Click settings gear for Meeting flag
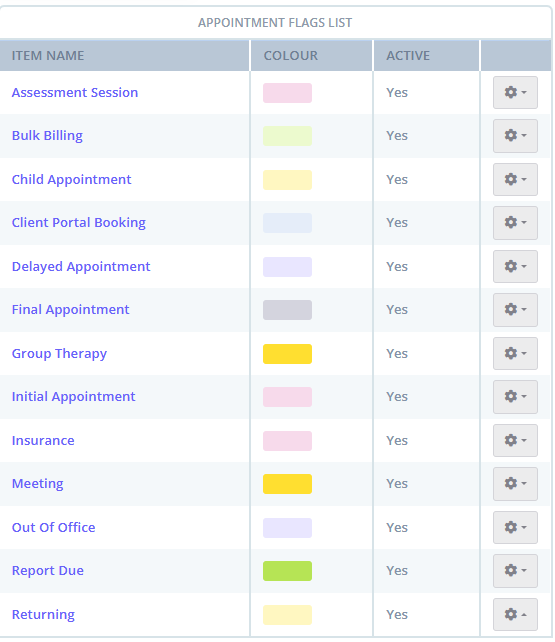Viewport: 555px width, 642px height. pos(515,484)
